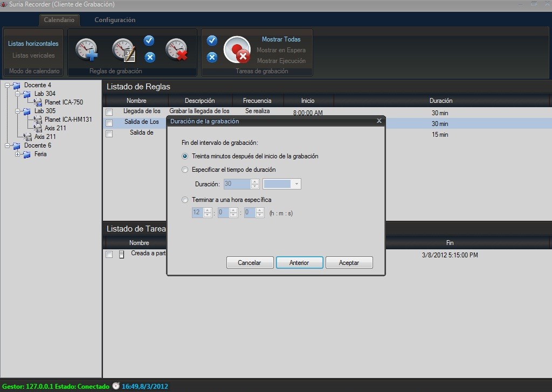Click the cancel recording task icon
The width and height of the screenshot is (552, 392).
point(237,50)
